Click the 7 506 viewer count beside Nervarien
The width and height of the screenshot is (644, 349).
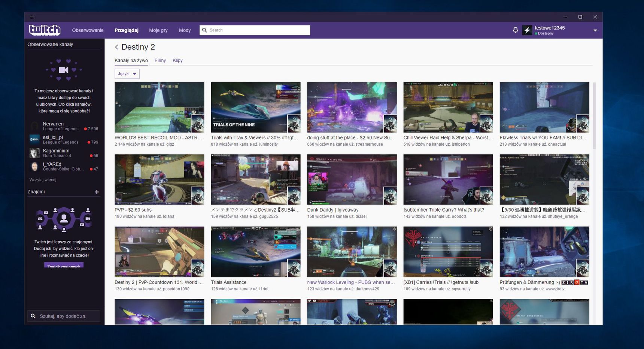tap(92, 129)
